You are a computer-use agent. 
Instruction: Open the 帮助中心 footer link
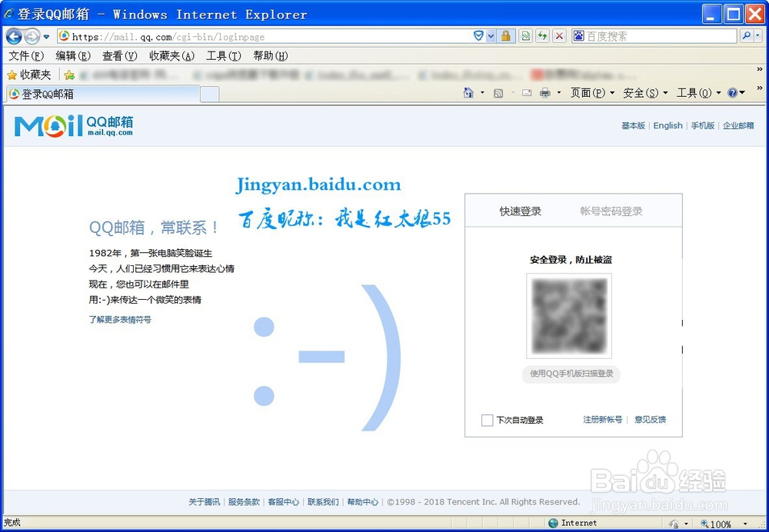pyautogui.click(x=363, y=502)
